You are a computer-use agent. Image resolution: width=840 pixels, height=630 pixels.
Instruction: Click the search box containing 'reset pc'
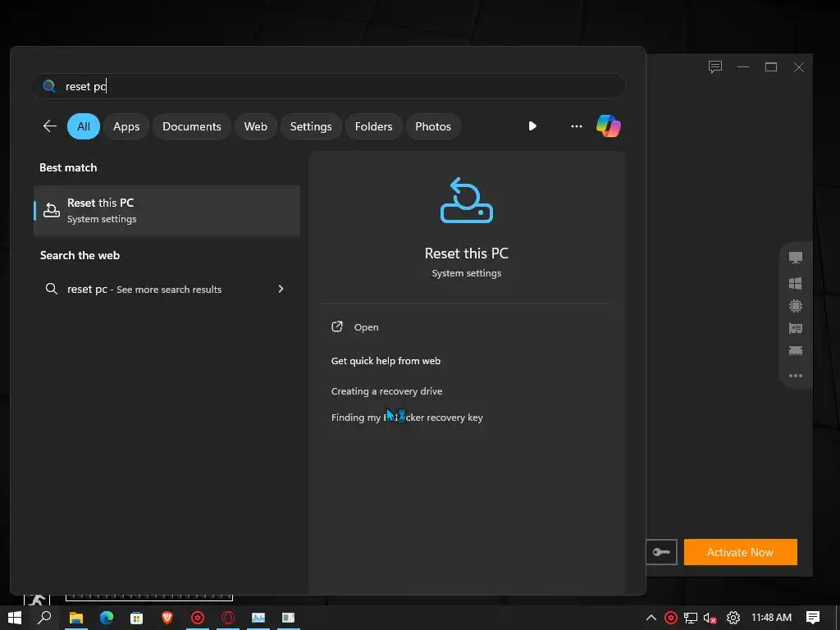click(x=328, y=86)
